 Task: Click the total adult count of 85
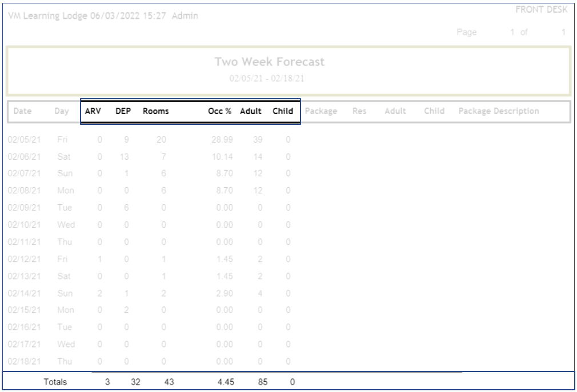pos(263,382)
